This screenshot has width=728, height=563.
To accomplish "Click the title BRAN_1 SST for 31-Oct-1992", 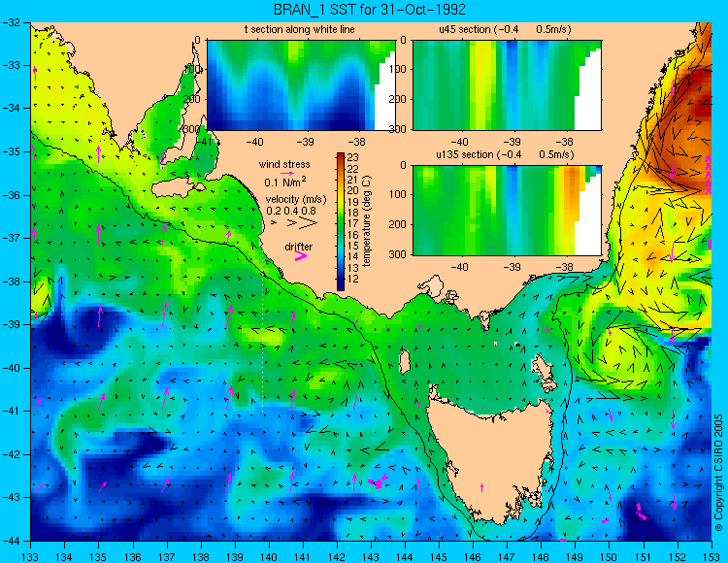I will [x=370, y=10].
